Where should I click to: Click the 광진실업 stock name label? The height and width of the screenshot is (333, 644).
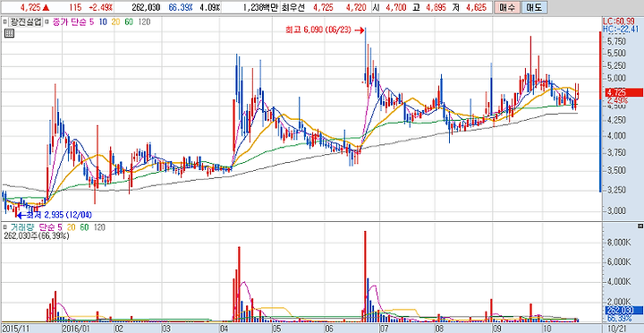(25, 22)
